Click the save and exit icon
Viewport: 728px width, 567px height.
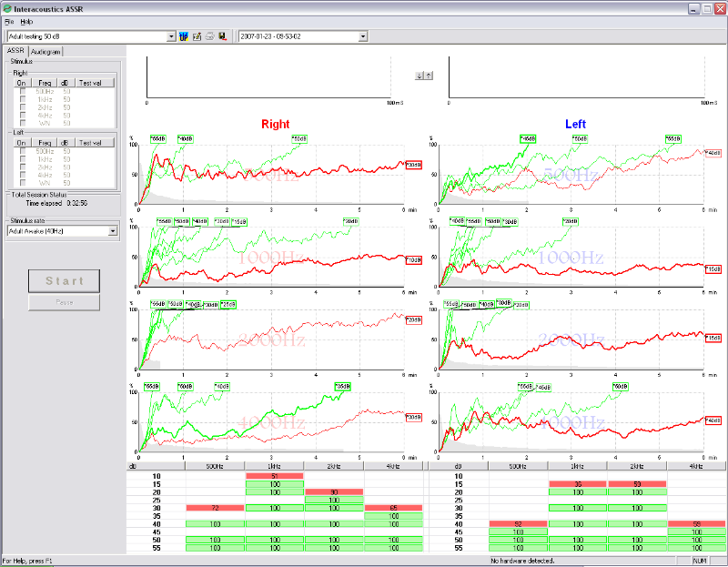(x=222, y=36)
